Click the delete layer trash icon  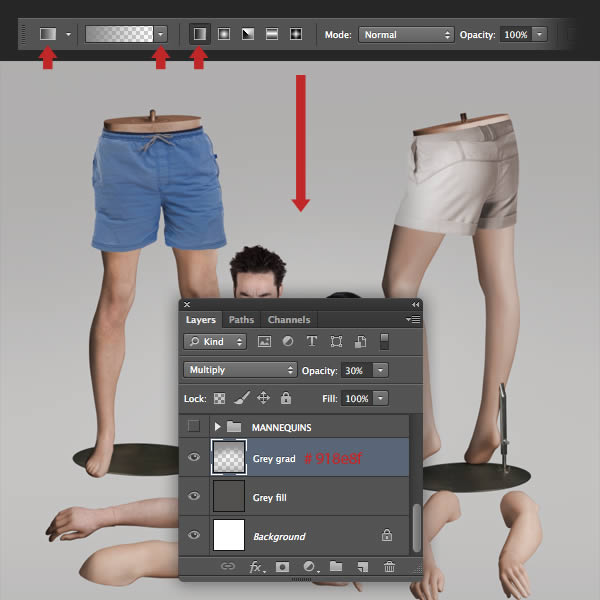(x=389, y=567)
